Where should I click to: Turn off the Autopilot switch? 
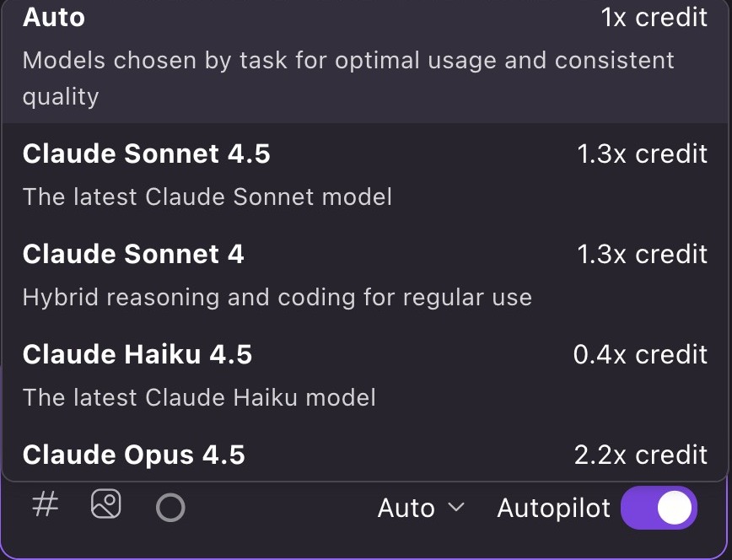659,508
